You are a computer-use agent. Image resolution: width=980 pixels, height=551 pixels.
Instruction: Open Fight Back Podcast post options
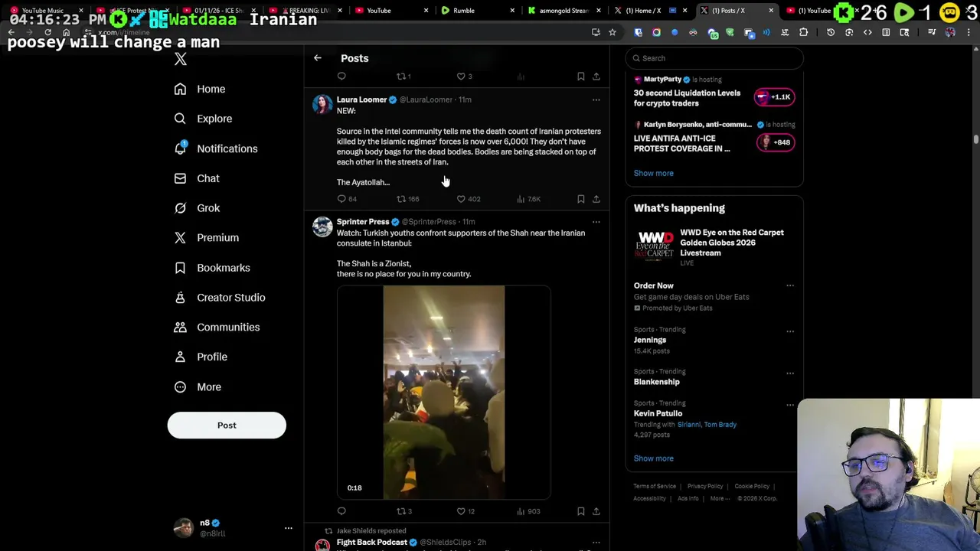point(596,543)
